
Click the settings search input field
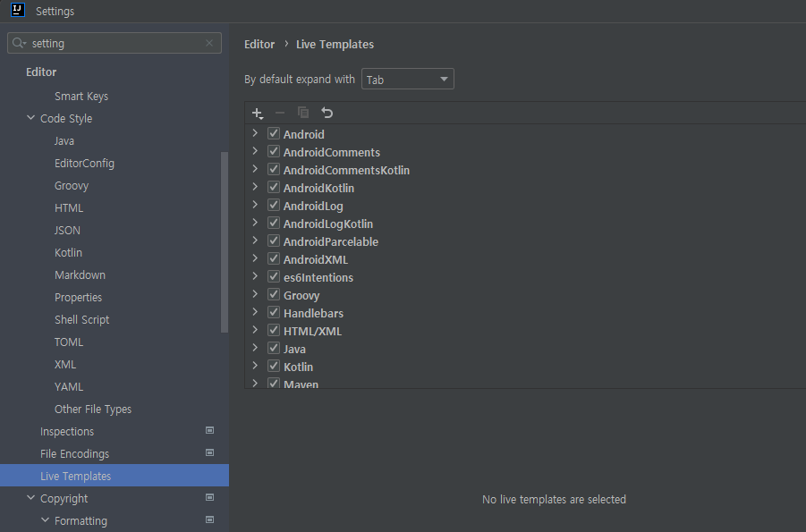pos(115,43)
